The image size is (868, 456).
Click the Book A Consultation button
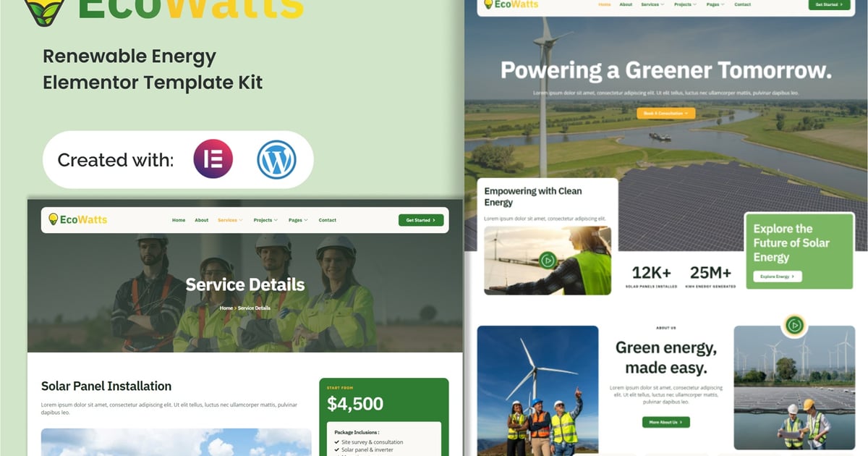pyautogui.click(x=665, y=114)
